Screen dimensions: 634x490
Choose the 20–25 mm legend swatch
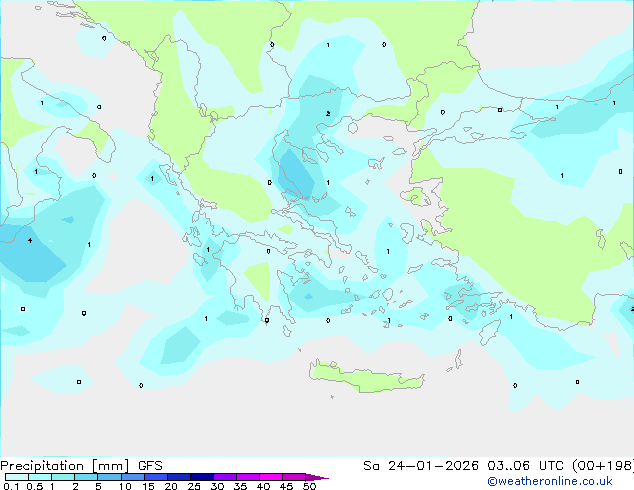pyautogui.click(x=178, y=477)
